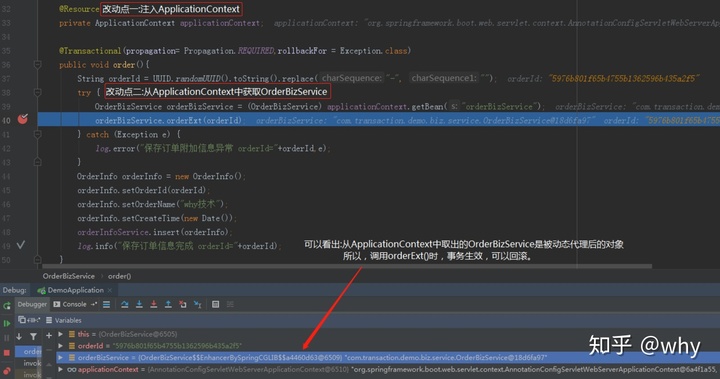Click gutter checkmark at line 49
Viewport: 720px width, 379px height.
(x=21, y=245)
